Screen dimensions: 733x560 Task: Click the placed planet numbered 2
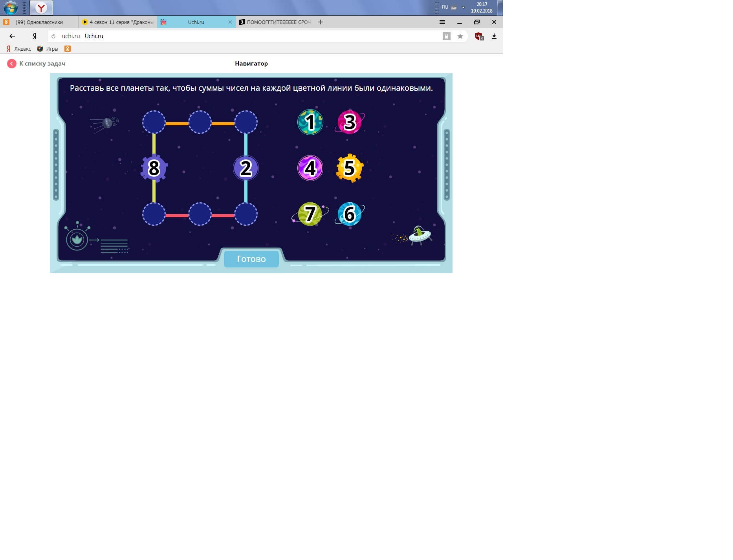pyautogui.click(x=246, y=168)
